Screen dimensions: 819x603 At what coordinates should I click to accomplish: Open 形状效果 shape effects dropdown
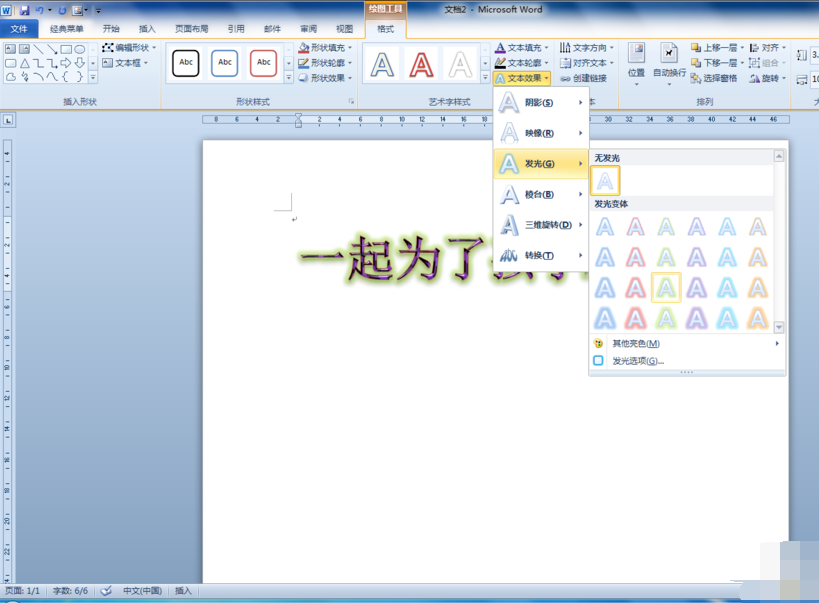coord(325,78)
